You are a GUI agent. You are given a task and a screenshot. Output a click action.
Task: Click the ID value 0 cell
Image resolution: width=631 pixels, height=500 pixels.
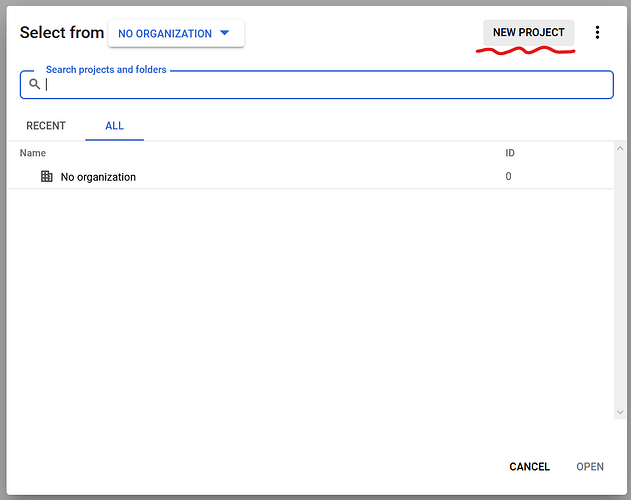[x=508, y=177]
